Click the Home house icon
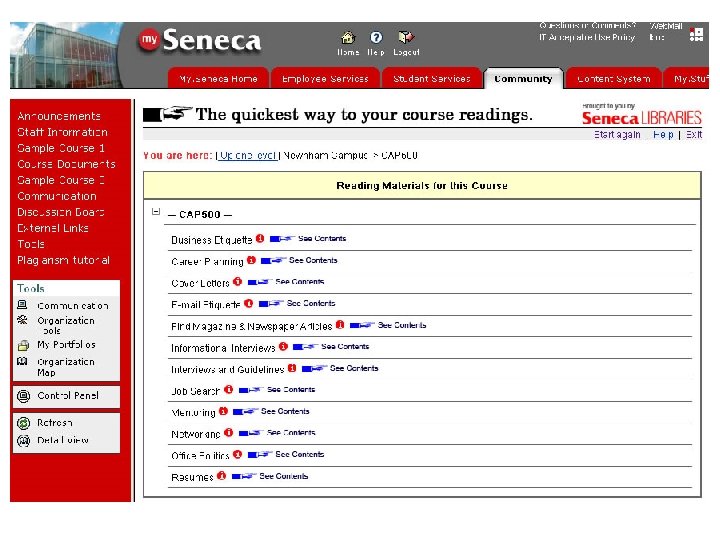The height and width of the screenshot is (540, 720). pos(347,37)
